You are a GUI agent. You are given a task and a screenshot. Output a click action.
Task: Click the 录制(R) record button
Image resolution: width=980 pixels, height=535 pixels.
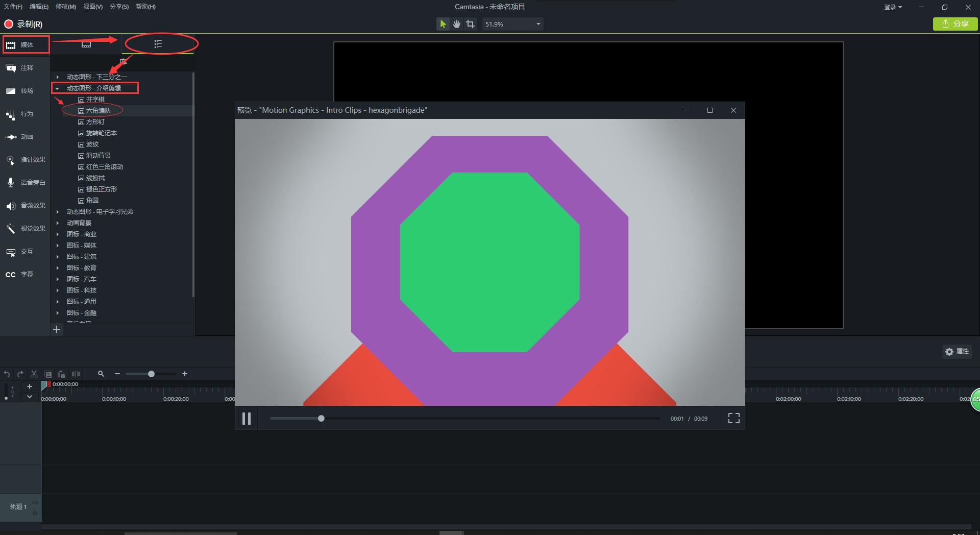click(23, 24)
